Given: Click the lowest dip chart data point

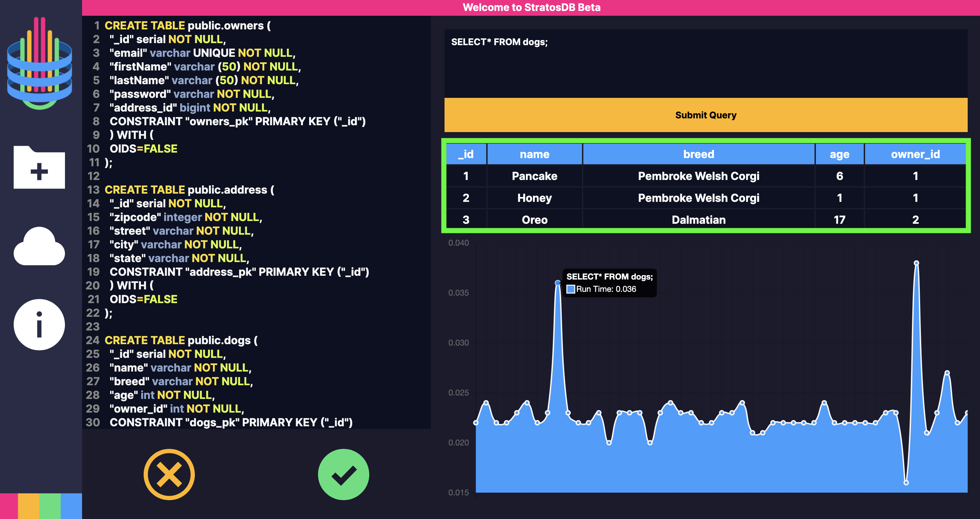Looking at the screenshot, I should tap(906, 482).
